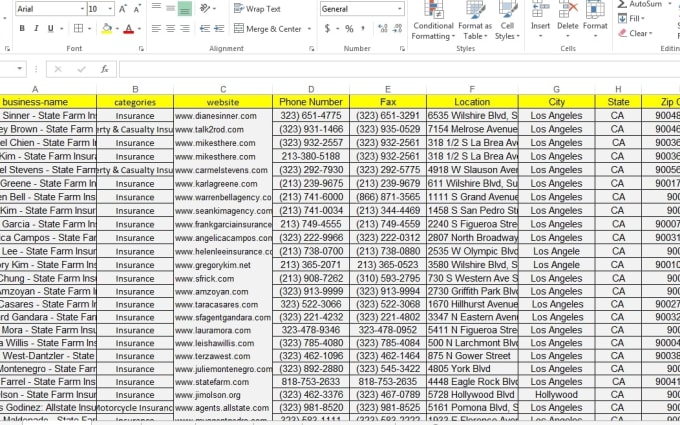Image resolution: width=680 pixels, height=425 pixels.
Task: Select cell www.jimolson.org
Action: pos(223,395)
